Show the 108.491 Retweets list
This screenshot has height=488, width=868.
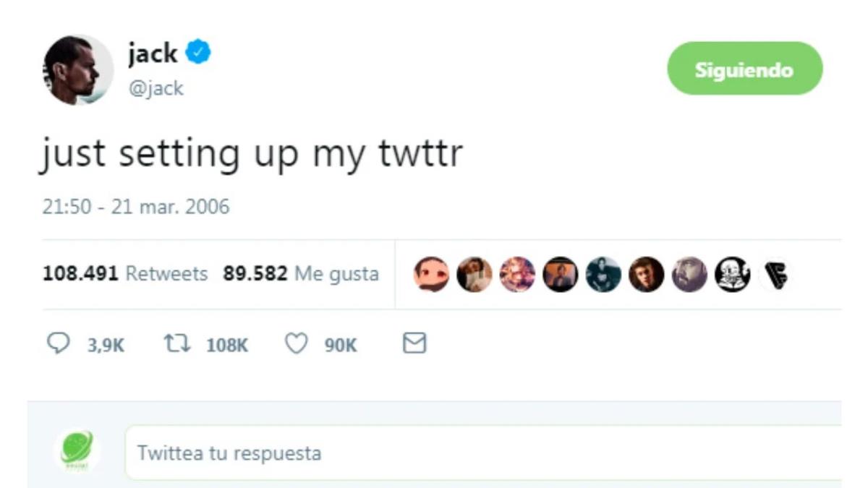click(x=125, y=274)
